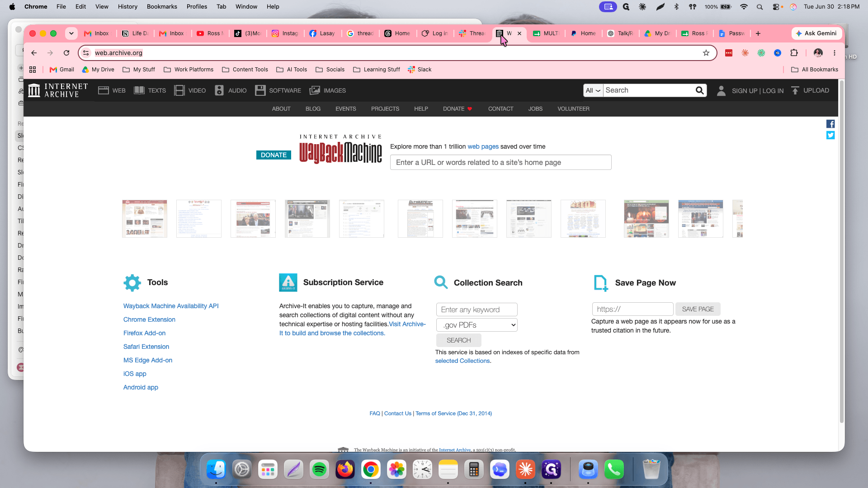Image resolution: width=868 pixels, height=488 pixels.
Task: Open the History menu in menu bar
Action: [x=127, y=7]
